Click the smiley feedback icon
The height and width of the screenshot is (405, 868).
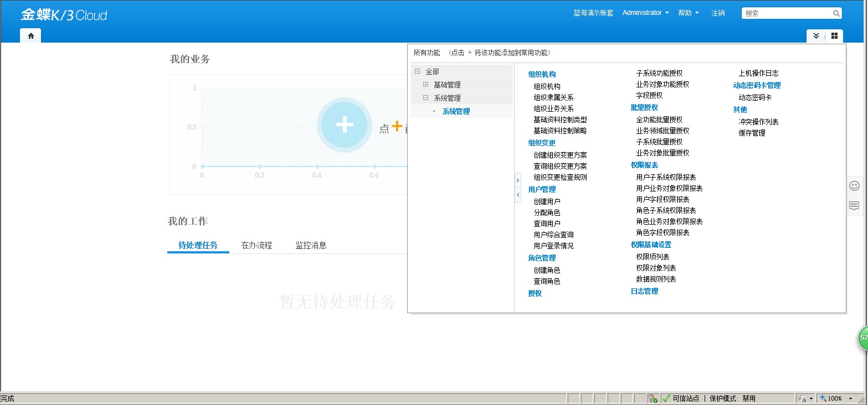(x=854, y=186)
